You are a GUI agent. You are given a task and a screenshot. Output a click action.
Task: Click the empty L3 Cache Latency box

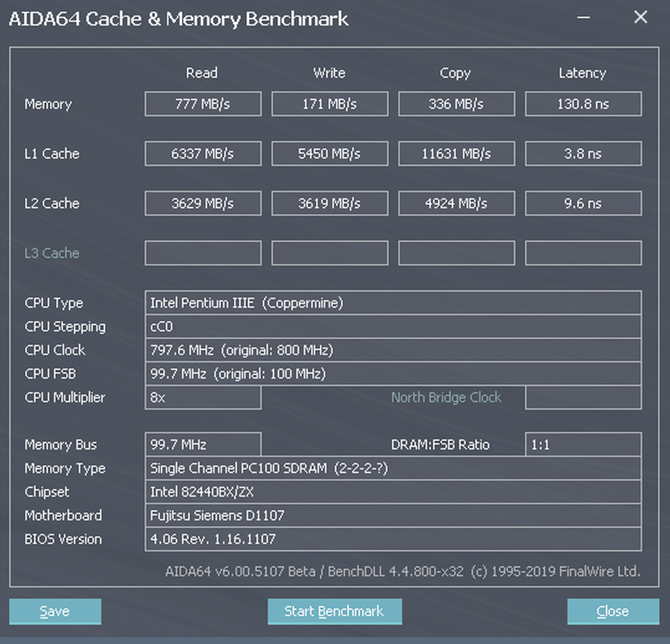[x=583, y=253]
